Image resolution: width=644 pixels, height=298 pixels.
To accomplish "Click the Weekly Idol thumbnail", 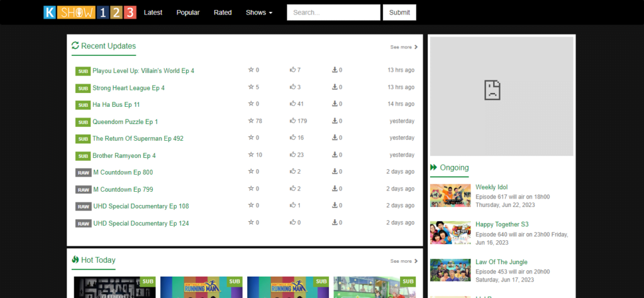I will (x=450, y=196).
